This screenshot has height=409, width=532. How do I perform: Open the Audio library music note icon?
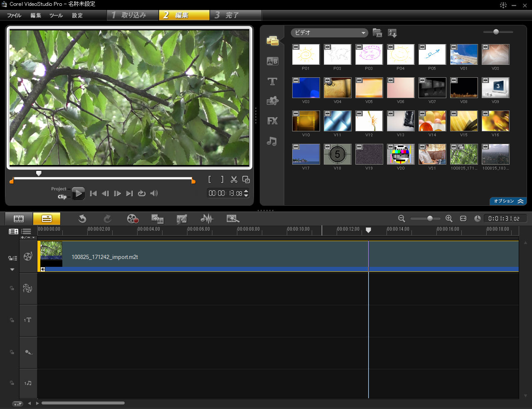[272, 141]
